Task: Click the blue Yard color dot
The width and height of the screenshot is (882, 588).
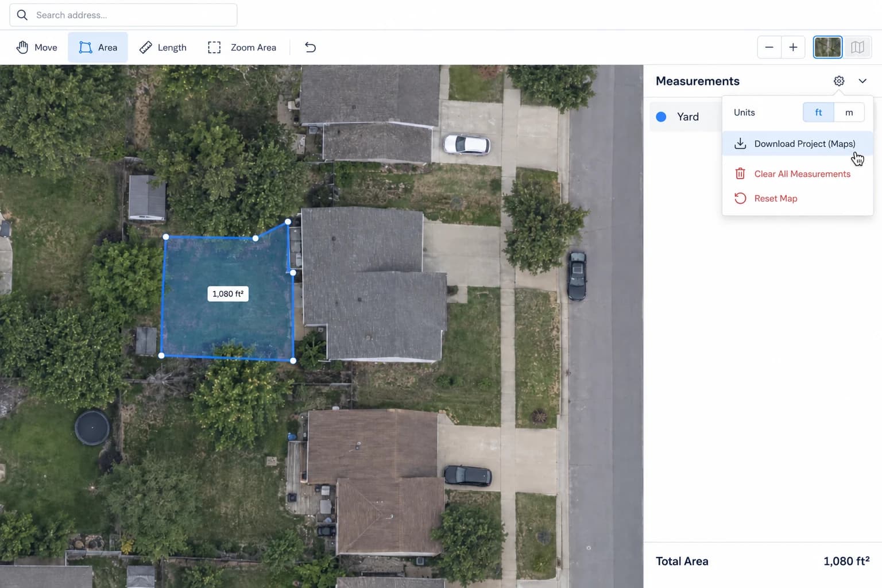Action: pos(661,117)
